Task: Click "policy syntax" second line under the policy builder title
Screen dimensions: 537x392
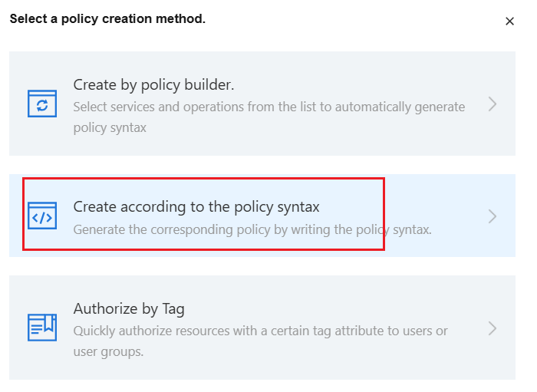Action: tap(110, 127)
